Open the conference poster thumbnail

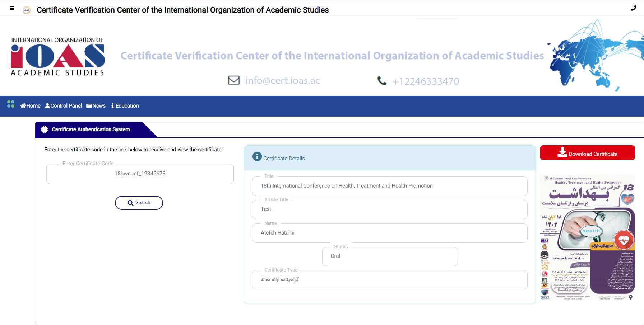click(x=588, y=237)
